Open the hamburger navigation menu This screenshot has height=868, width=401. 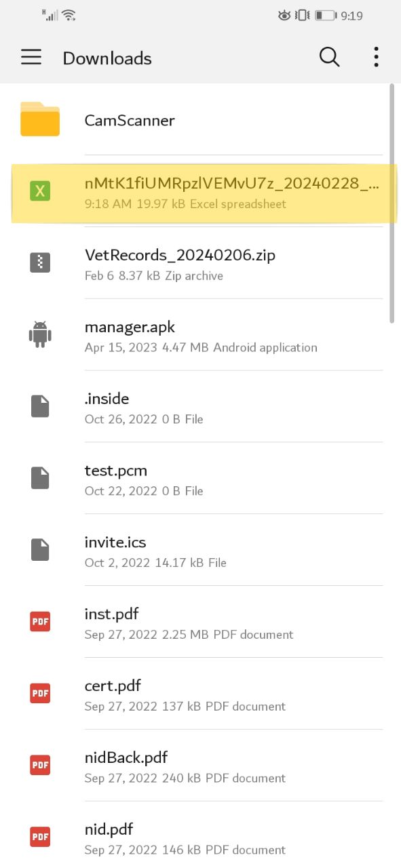[x=31, y=58]
